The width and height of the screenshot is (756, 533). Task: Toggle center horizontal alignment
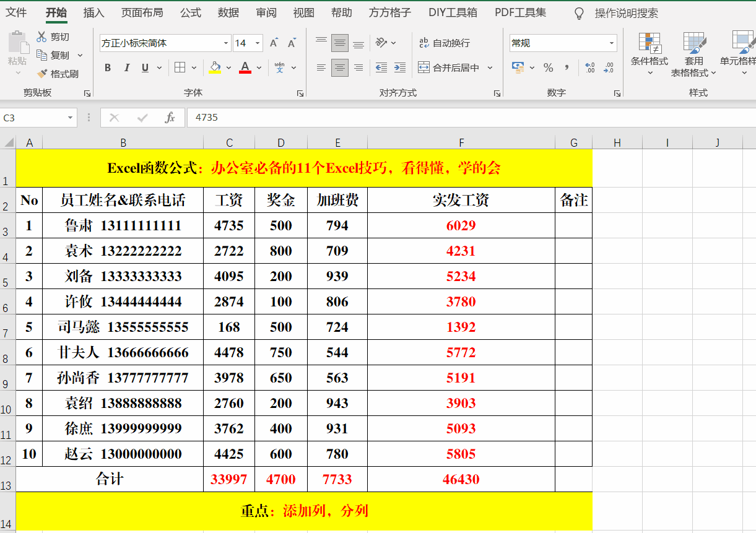(340, 67)
